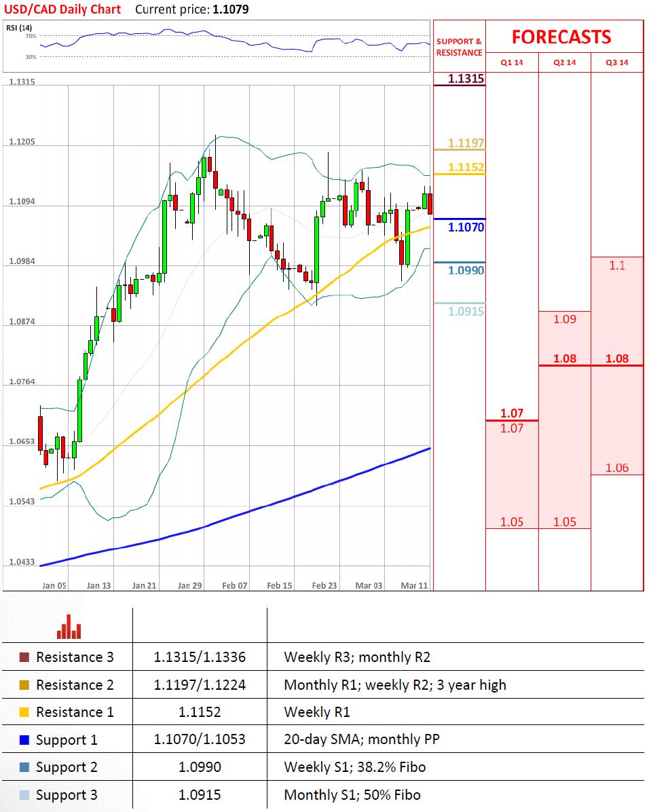This screenshot has width=651, height=812.
Task: Select the 1.1 upper forecast in Q3 14
Action: tap(616, 265)
